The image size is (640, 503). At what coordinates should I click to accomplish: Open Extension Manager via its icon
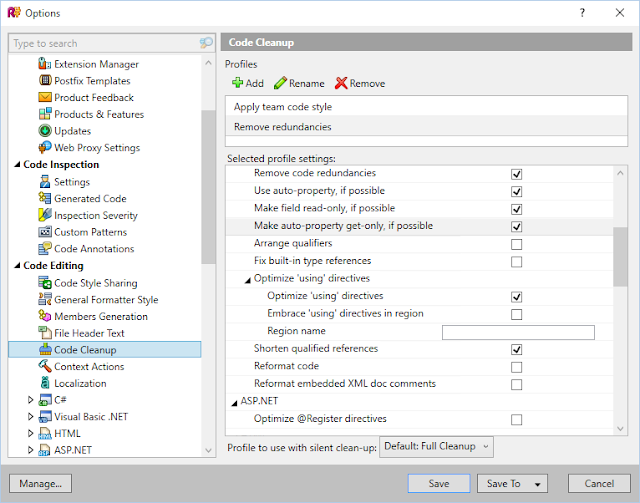coord(44,64)
